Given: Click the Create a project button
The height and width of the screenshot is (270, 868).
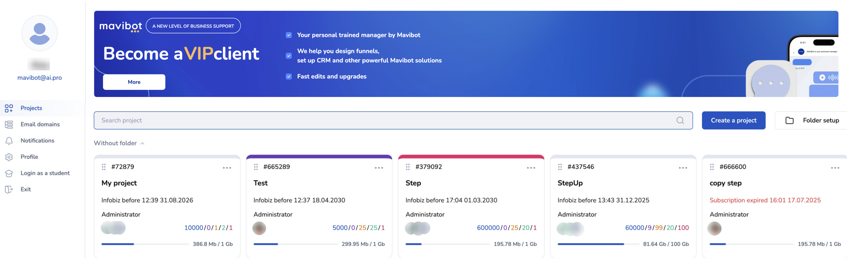Looking at the screenshot, I should click(733, 120).
